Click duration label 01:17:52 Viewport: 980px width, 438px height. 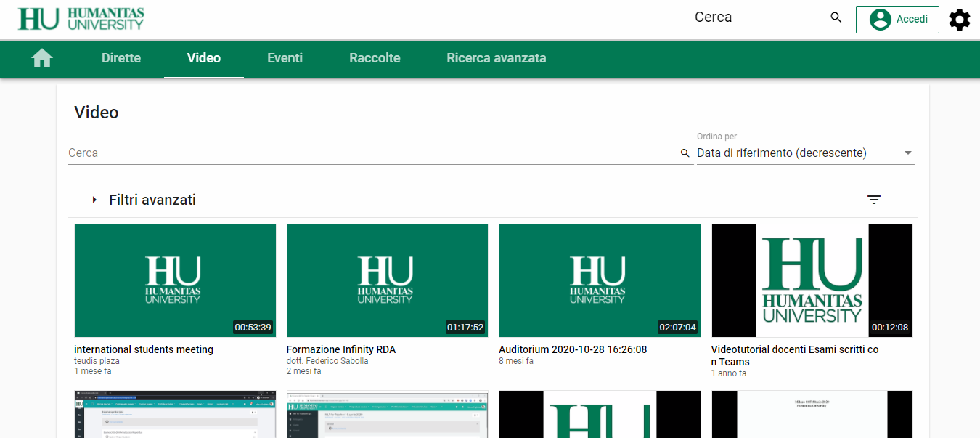465,328
